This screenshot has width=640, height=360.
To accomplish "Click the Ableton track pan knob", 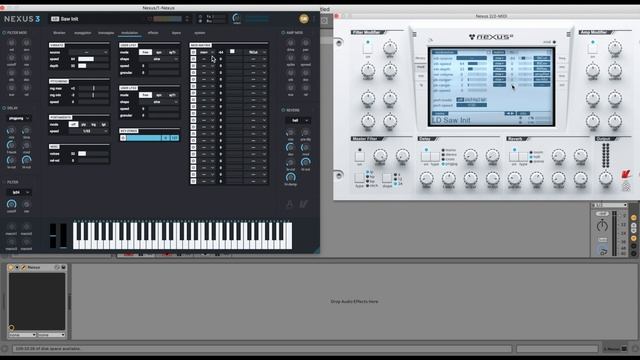I will (x=602, y=225).
